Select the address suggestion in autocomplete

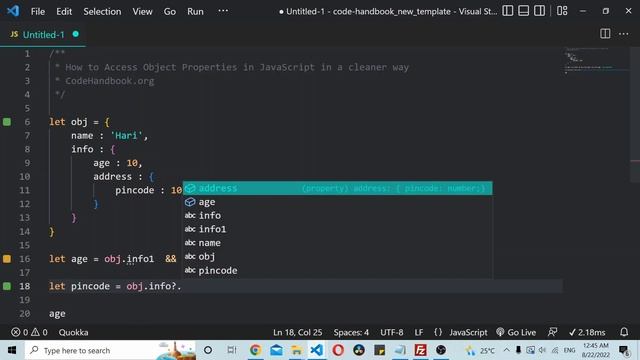337,188
